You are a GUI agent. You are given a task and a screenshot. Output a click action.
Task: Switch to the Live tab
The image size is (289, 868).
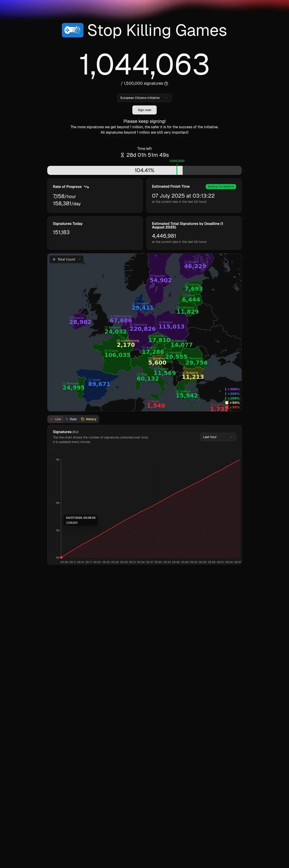[56, 419]
